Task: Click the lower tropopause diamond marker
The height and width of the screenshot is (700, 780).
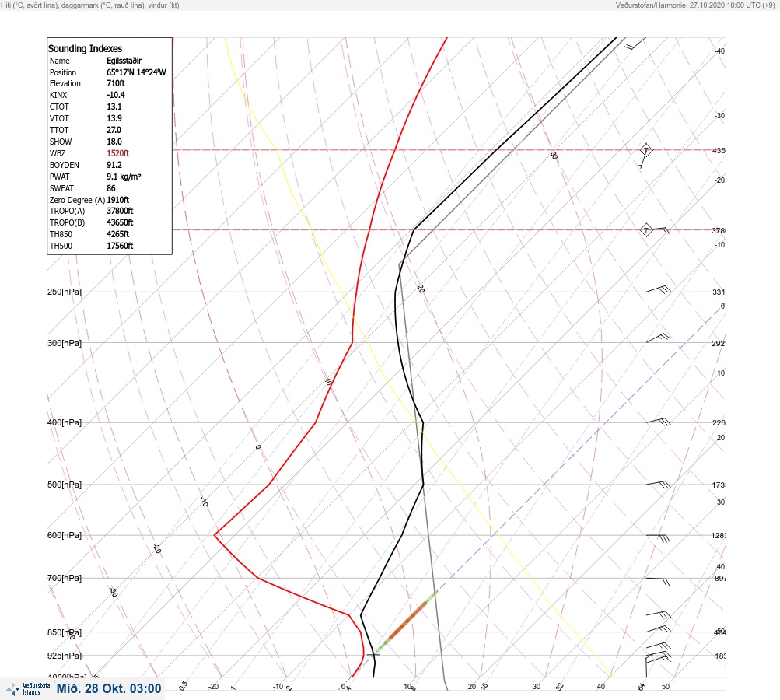Action: point(645,230)
